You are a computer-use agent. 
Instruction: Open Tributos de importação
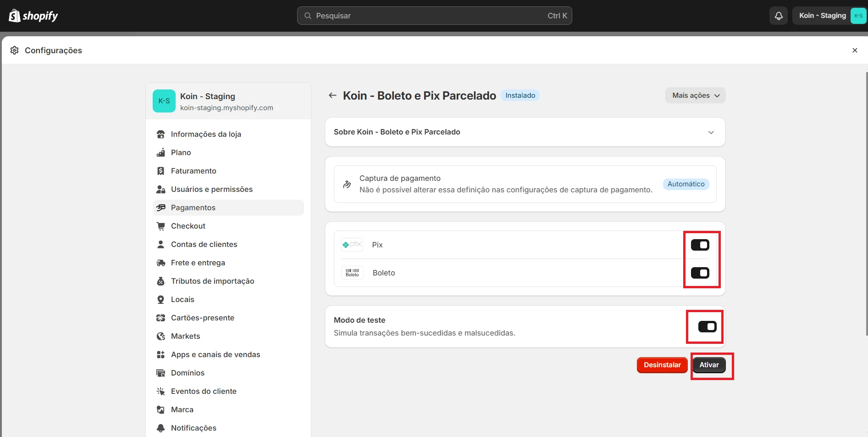tap(228, 281)
